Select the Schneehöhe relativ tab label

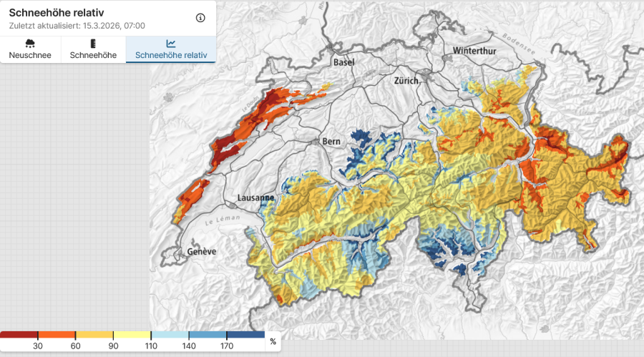[171, 55]
